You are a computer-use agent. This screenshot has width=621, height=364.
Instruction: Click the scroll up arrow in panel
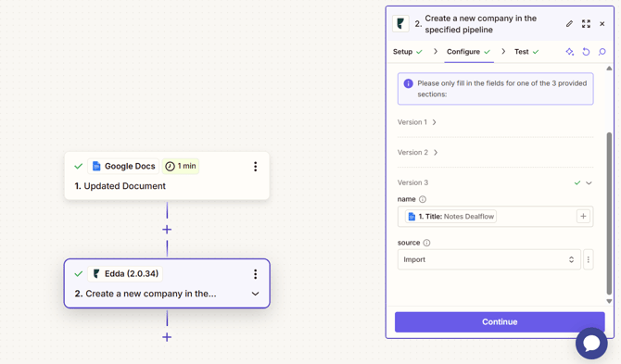click(x=609, y=69)
